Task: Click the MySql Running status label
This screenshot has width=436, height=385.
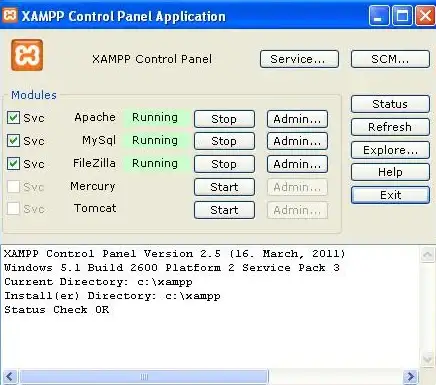Action: (x=155, y=140)
